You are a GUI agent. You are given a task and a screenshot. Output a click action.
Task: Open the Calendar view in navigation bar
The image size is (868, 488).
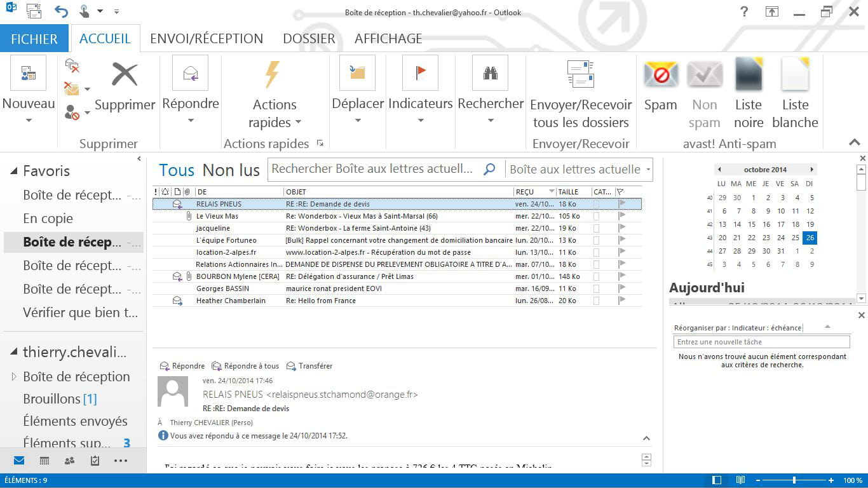(44, 461)
